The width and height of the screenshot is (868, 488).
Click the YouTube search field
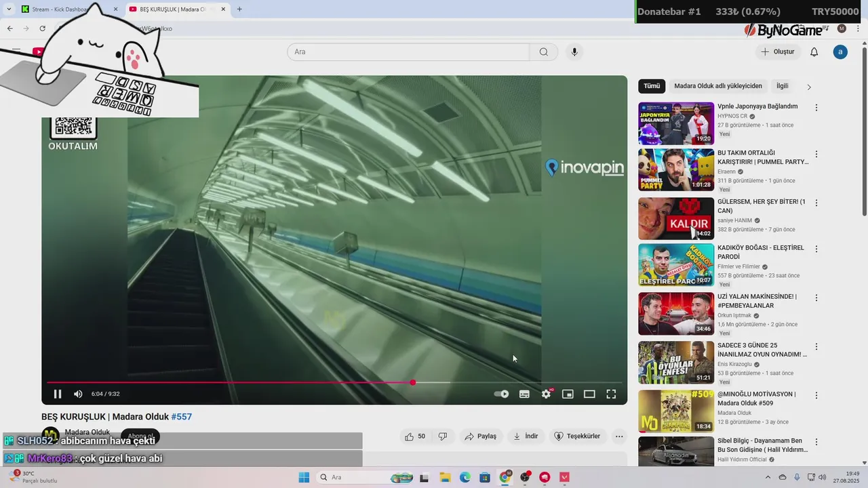click(x=408, y=52)
